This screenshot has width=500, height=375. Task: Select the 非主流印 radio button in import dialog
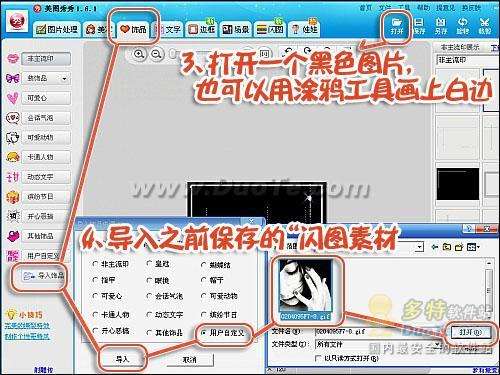(x=95, y=264)
